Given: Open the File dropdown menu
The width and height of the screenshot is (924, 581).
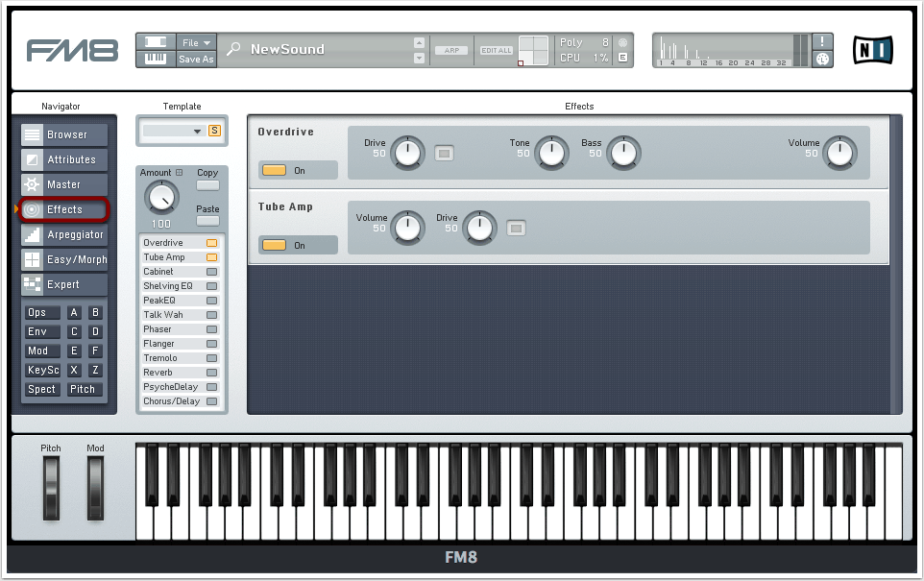Looking at the screenshot, I should coord(196,42).
